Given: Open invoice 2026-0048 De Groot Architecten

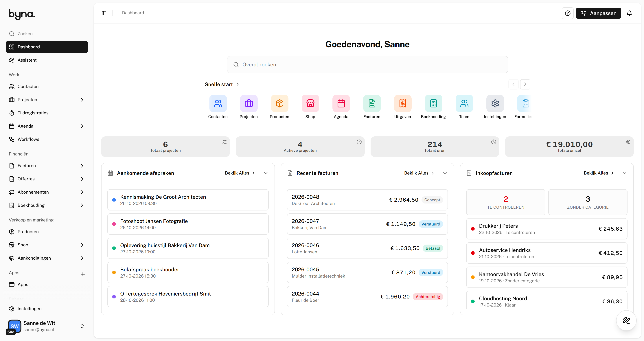Looking at the screenshot, I should [367, 200].
